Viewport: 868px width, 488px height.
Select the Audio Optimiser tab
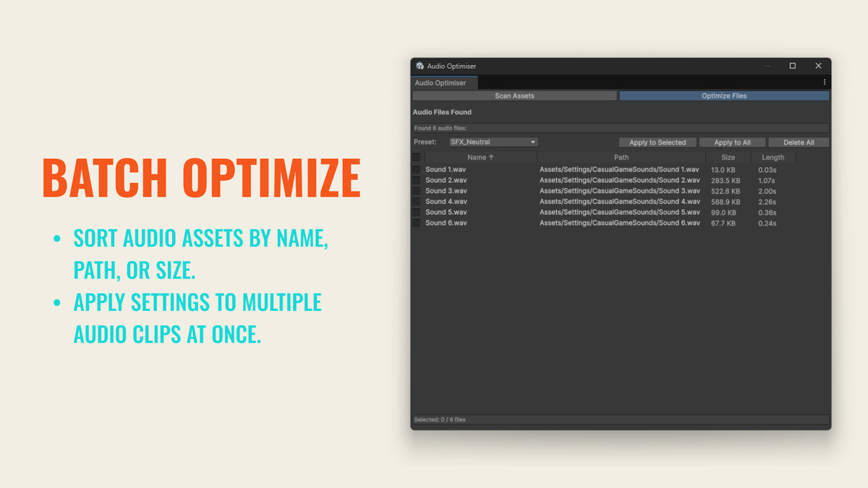(x=443, y=82)
